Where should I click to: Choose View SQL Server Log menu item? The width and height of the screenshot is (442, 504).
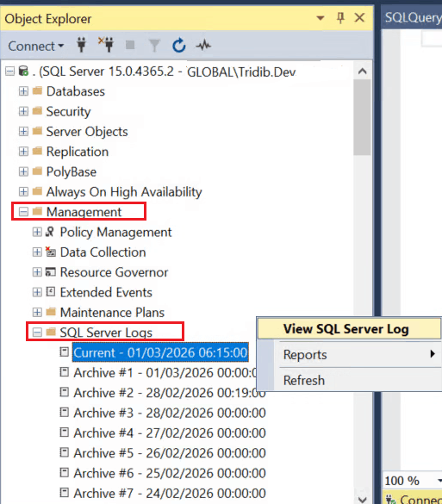(x=350, y=329)
